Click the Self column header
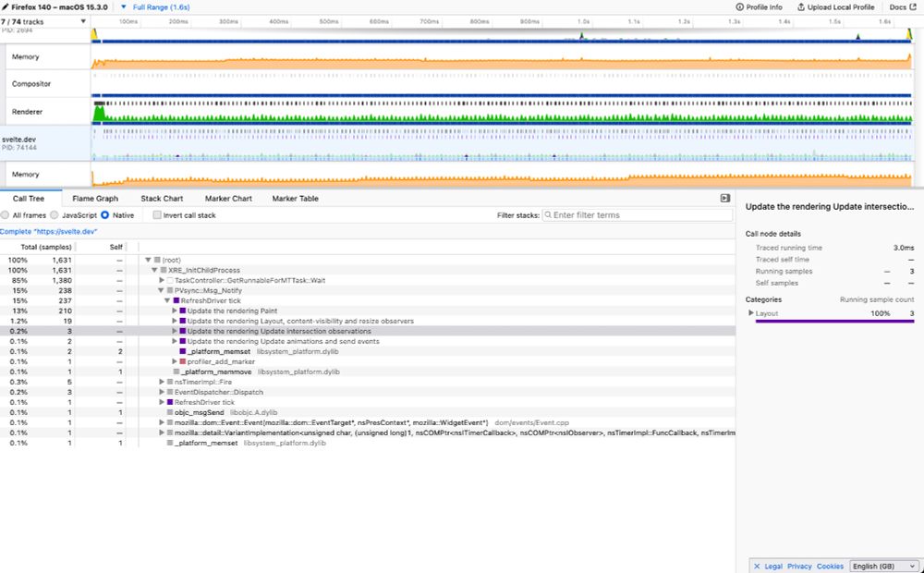 pyautogui.click(x=116, y=247)
